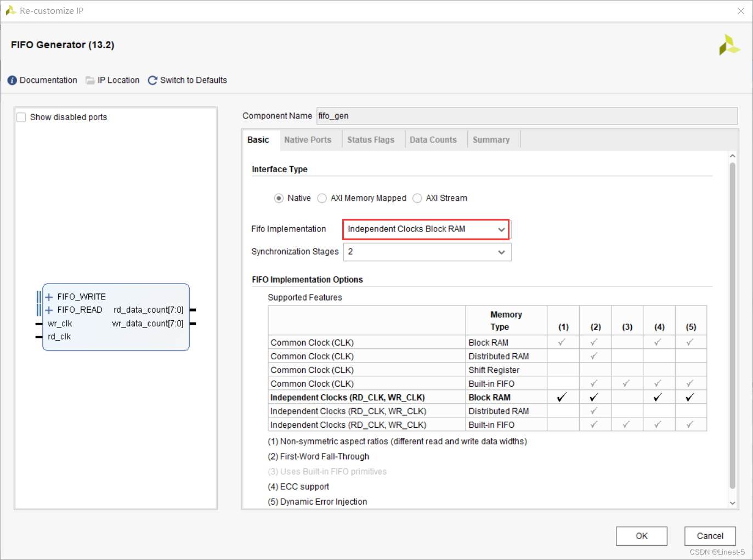This screenshot has height=560, width=753.
Task: Open the Fifo Implementation dropdown
Action: 426,229
